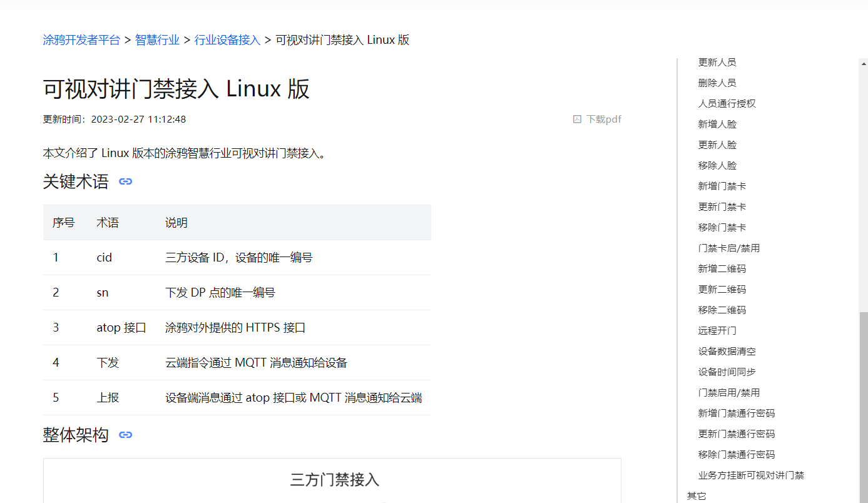Viewport: 868px width, 503px height.
Task: Click the scrollbar up arrow at top right
Action: [864, 63]
